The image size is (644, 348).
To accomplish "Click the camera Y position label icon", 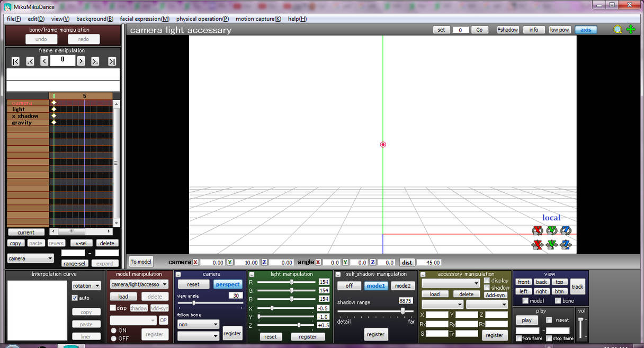I will coord(230,262).
